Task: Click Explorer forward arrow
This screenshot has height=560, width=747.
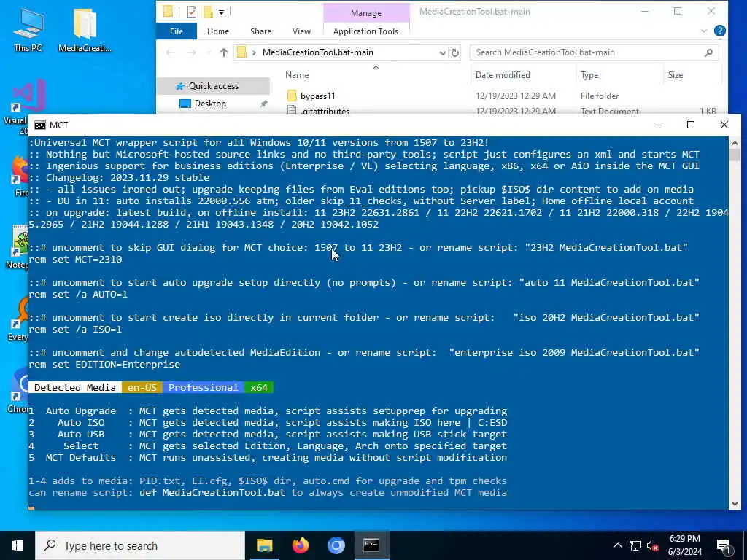Action: [x=191, y=52]
